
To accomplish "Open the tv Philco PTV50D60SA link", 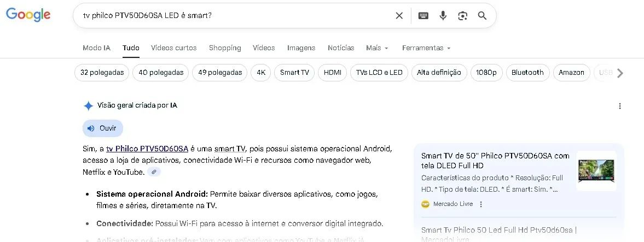I will click(x=147, y=149).
